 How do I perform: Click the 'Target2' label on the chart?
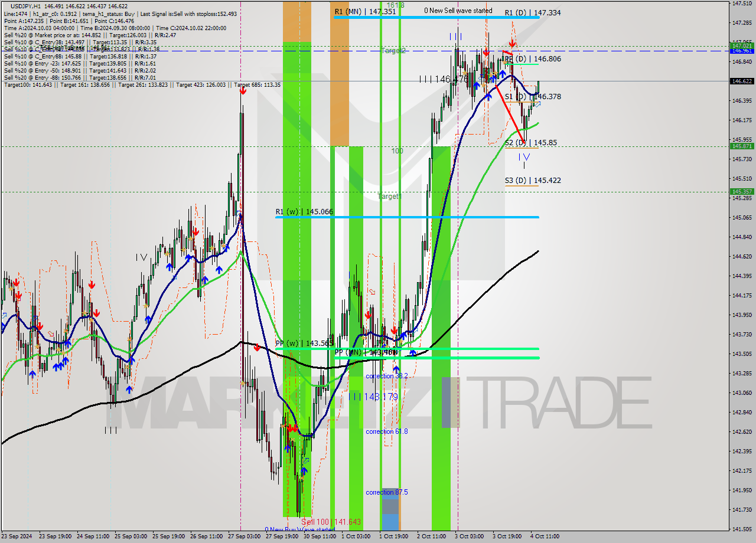[x=393, y=51]
